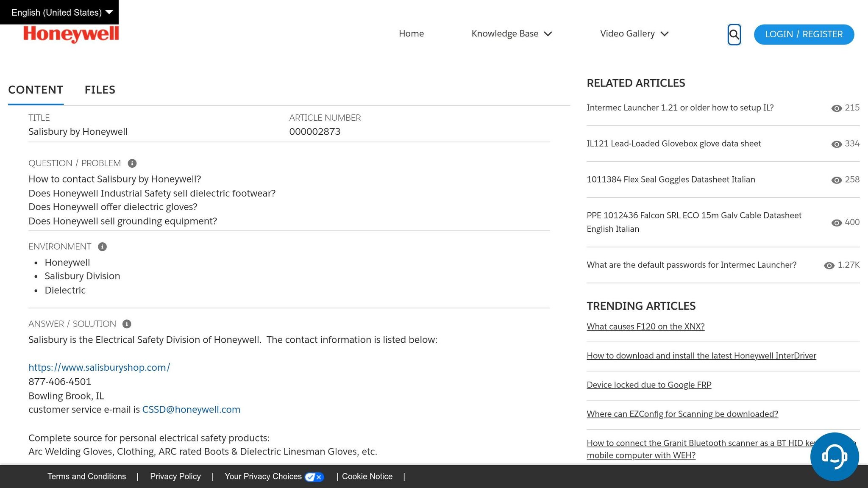The image size is (868, 488).
Task: Open 1011384 Flex Seal Goggles Datasheet Italian
Action: [x=670, y=180]
